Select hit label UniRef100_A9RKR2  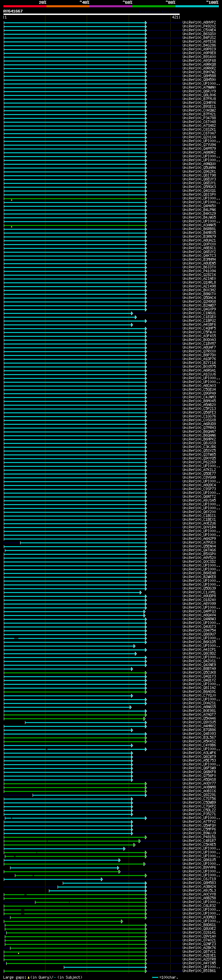(x=199, y=68)
